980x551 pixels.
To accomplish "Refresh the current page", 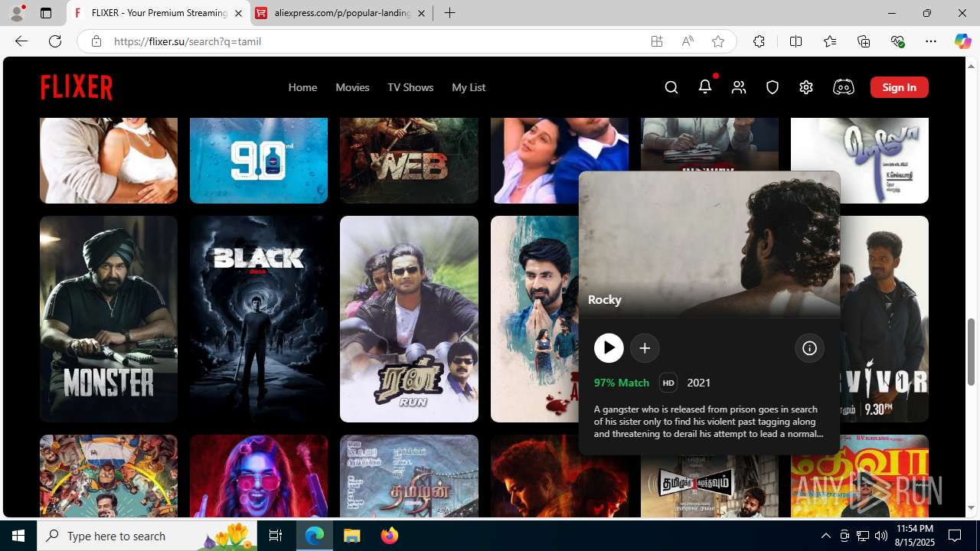I will [55, 41].
